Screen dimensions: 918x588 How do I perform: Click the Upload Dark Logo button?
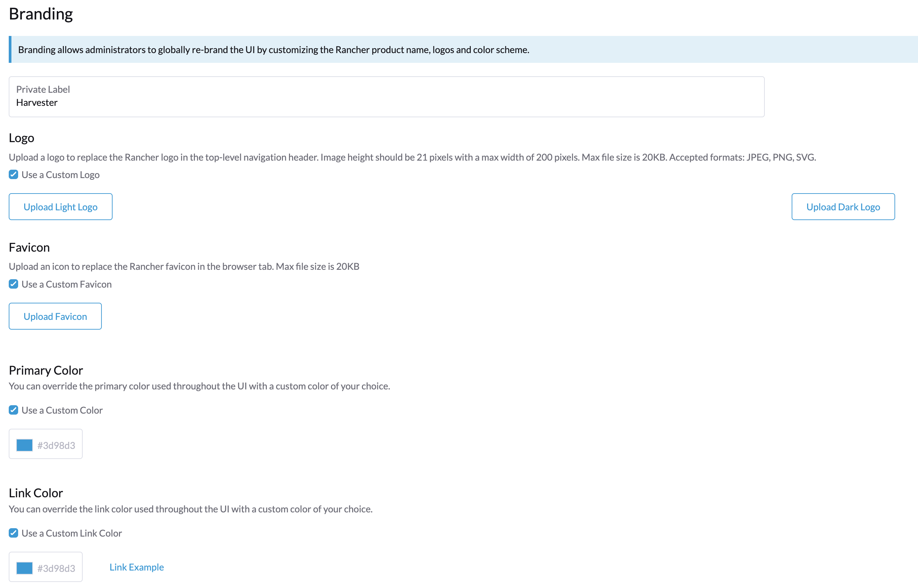coord(843,207)
